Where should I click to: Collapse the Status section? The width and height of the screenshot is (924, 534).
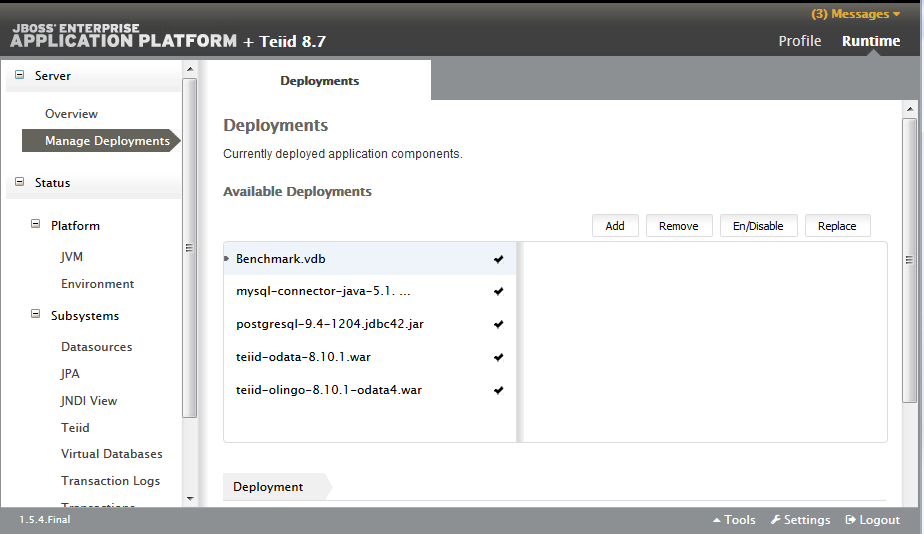[19, 182]
